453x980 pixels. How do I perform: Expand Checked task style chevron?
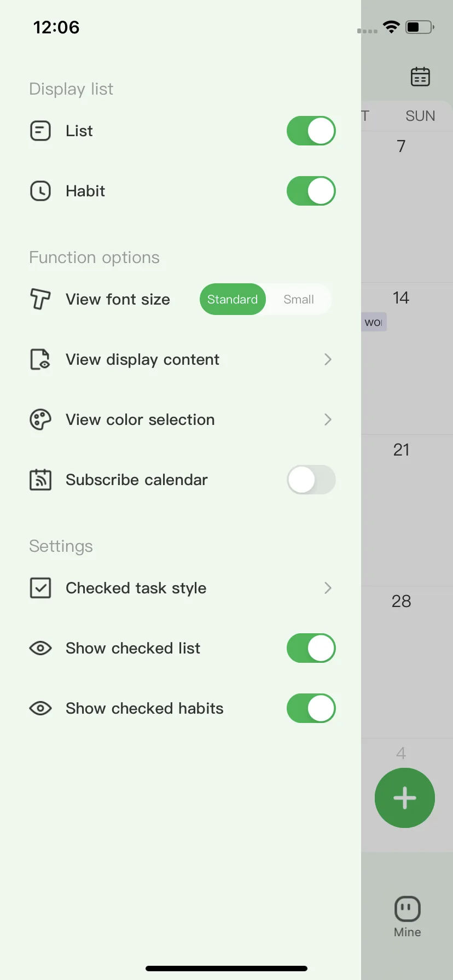328,588
